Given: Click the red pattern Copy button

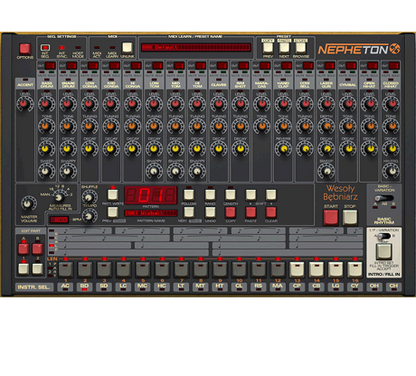Looking at the screenshot, I should [230, 212].
